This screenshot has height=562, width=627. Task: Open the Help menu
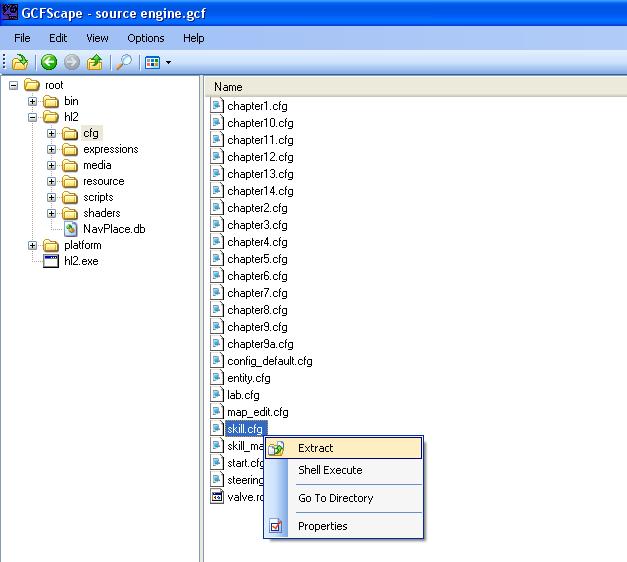(x=194, y=38)
